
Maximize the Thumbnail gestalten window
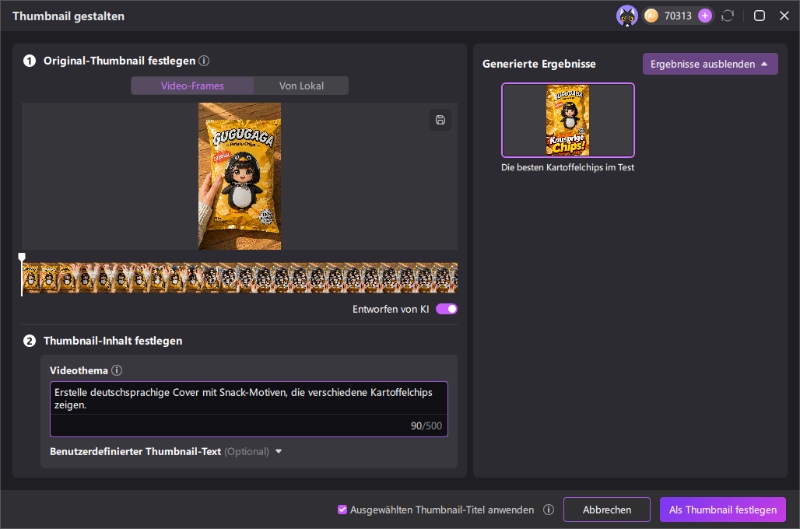coord(759,16)
